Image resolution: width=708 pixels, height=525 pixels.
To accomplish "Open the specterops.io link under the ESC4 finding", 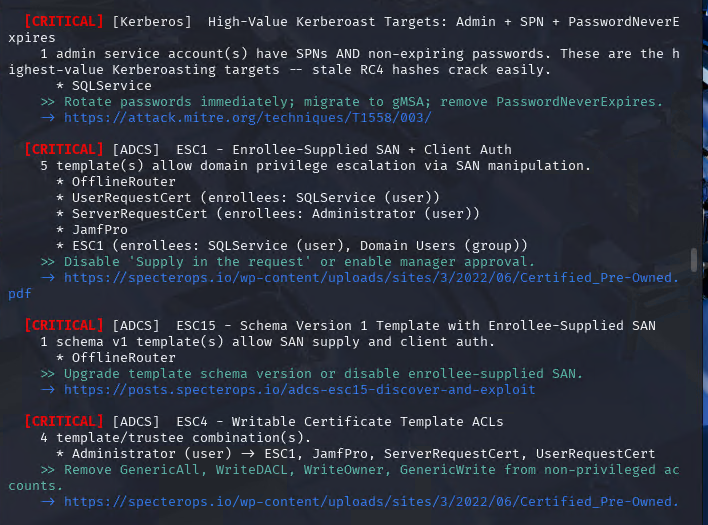I will click(x=371, y=501).
